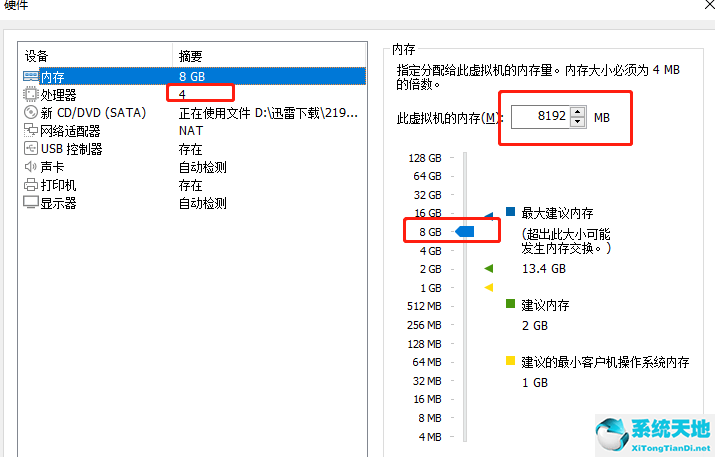Click the blue max recommended memory marker
The height and width of the screenshot is (457, 715).
[489, 215]
